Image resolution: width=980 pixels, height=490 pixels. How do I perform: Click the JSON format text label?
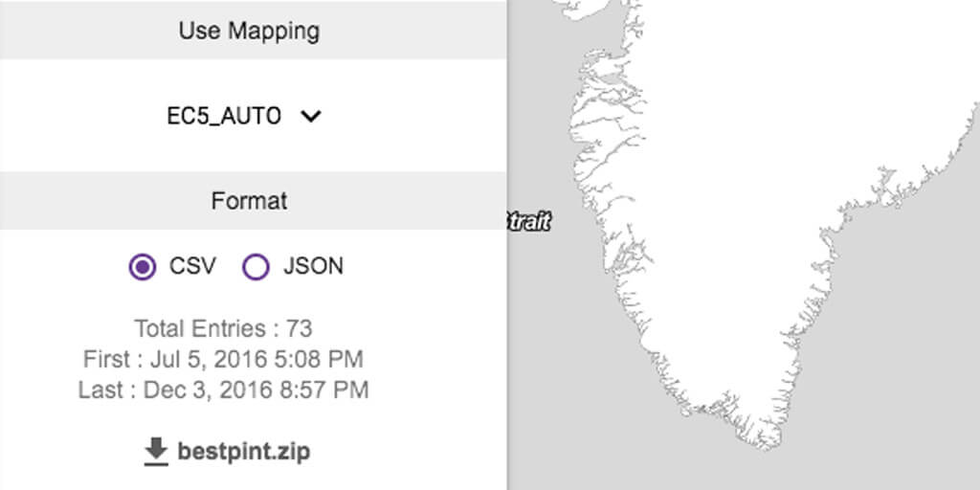(313, 267)
